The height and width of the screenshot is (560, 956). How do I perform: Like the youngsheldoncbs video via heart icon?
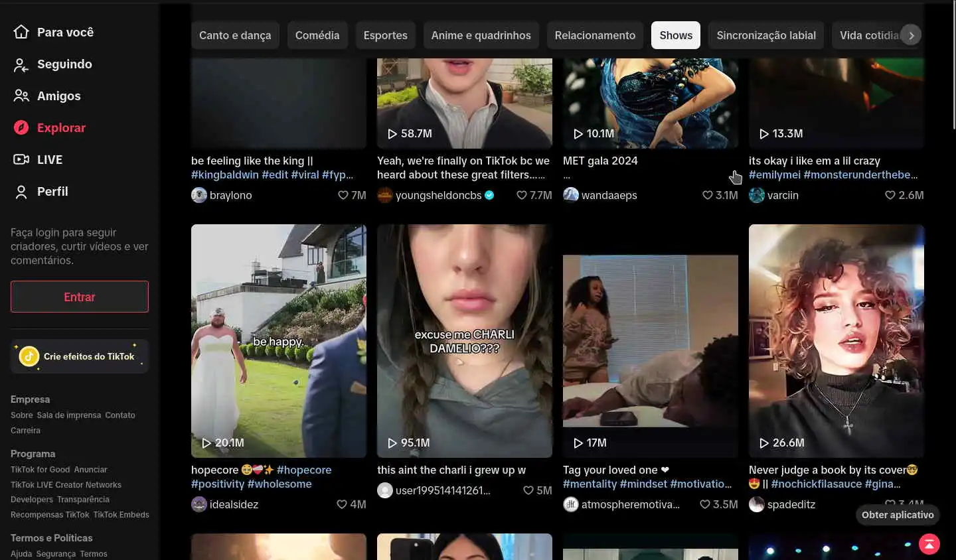coord(522,195)
